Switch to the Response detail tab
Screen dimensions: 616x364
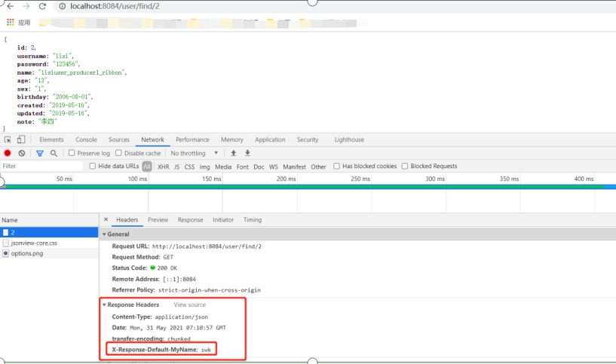pyautogui.click(x=191, y=220)
